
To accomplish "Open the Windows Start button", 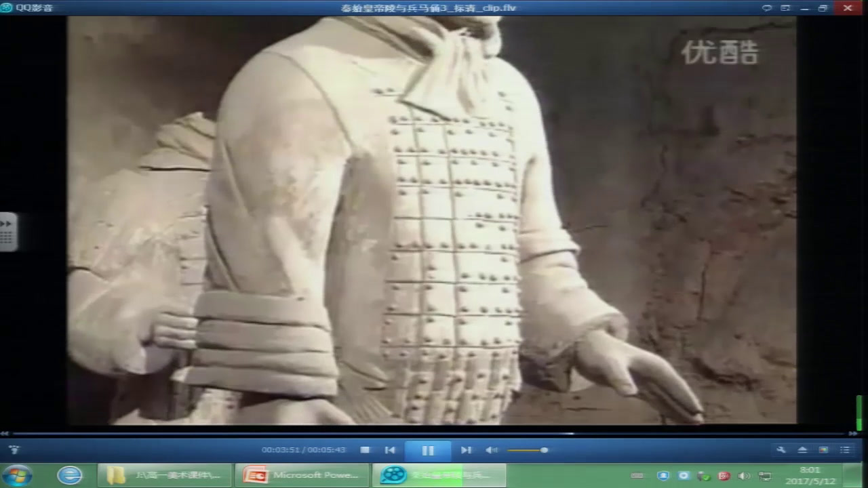I will point(18,475).
